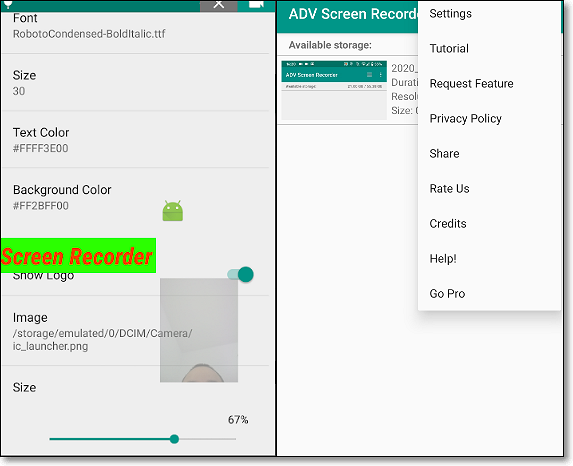This screenshot has width=573, height=466.
Task: Click the green Android logo icon
Action: click(x=172, y=211)
